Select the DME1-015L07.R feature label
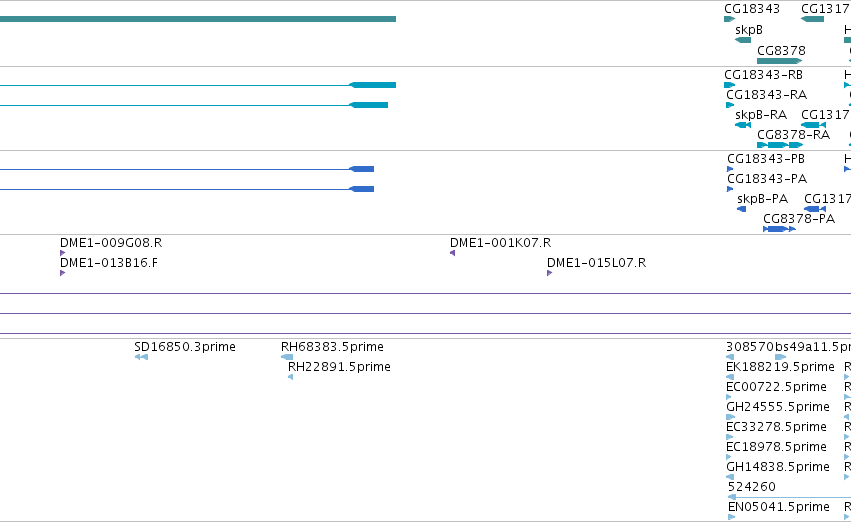 [x=596, y=263]
